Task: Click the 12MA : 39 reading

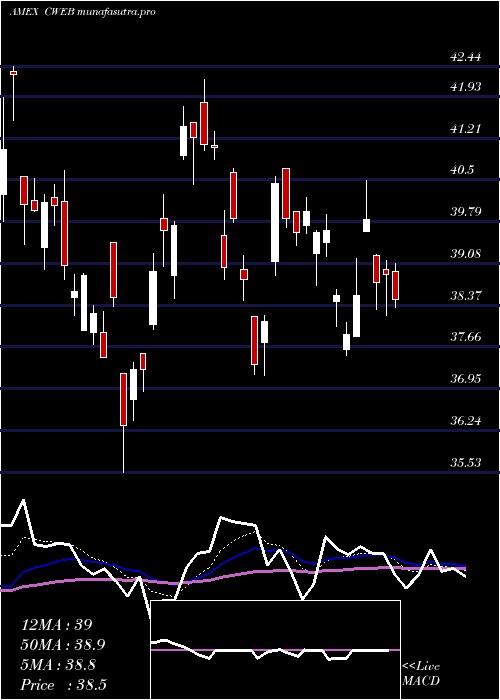Action: pos(57,625)
